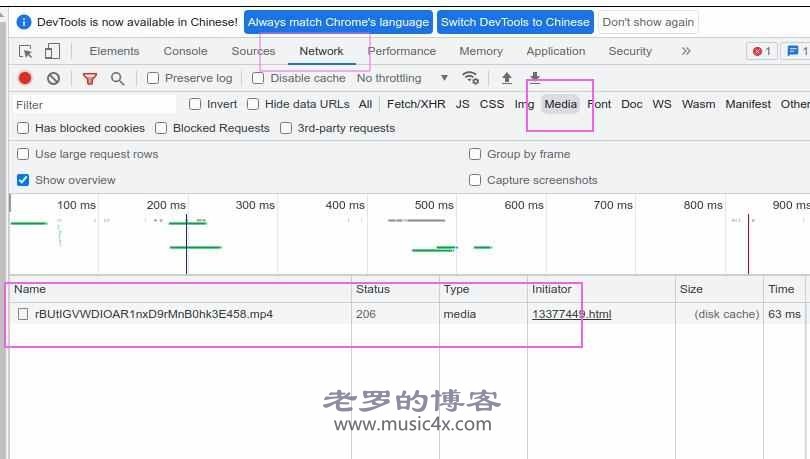Sort requests by the Name column header
This screenshot has width=810, height=459.
click(x=30, y=289)
